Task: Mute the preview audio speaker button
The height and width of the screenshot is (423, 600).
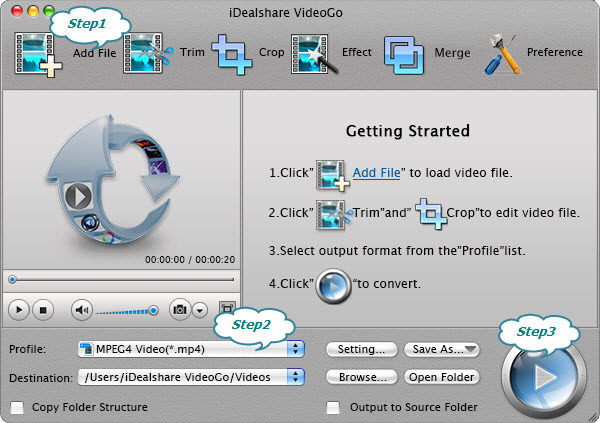Action: click(82, 310)
